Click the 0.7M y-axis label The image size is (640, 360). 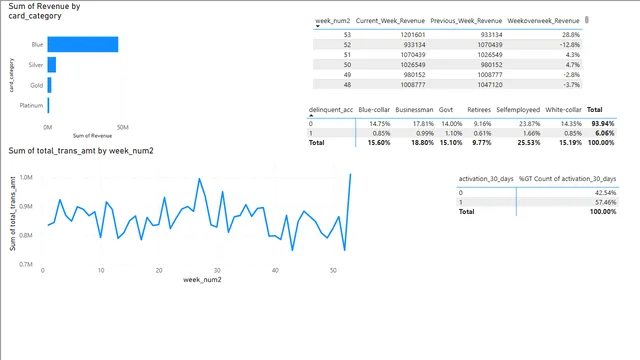[26, 264]
